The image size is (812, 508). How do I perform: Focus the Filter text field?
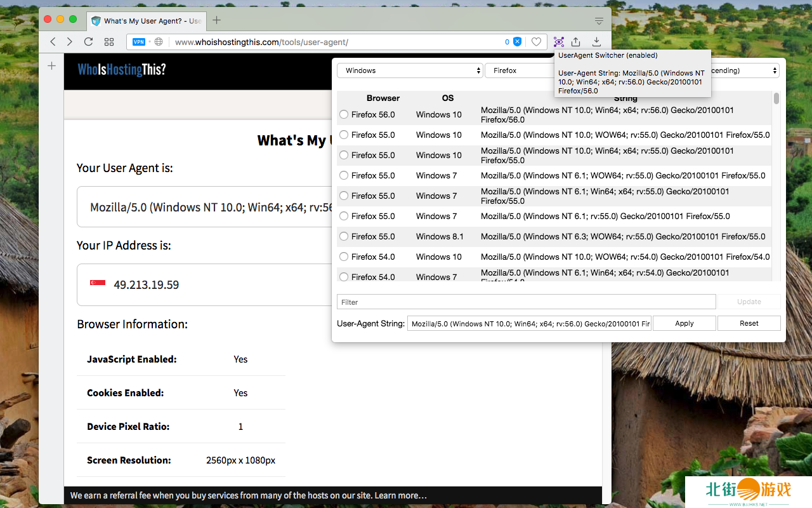[x=526, y=302]
